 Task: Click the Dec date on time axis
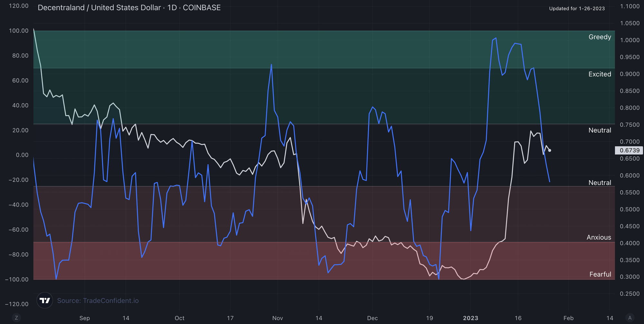point(373,318)
